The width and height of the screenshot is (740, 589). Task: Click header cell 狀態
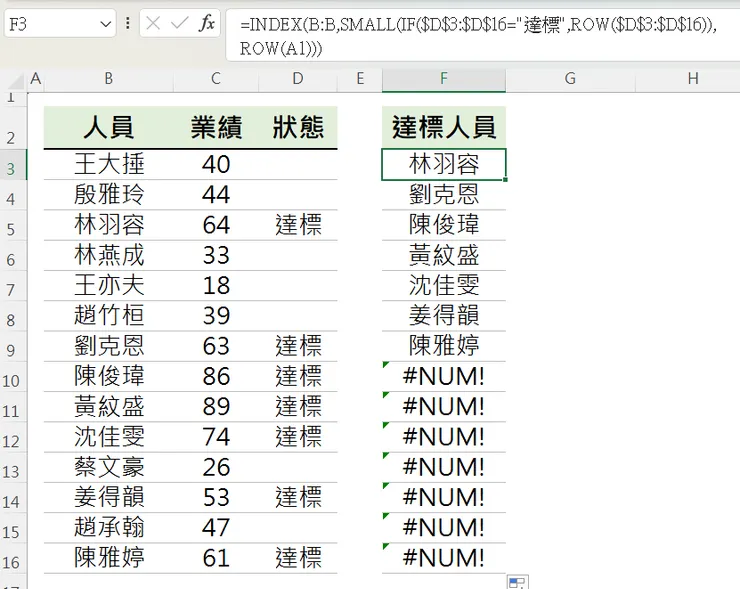point(298,127)
